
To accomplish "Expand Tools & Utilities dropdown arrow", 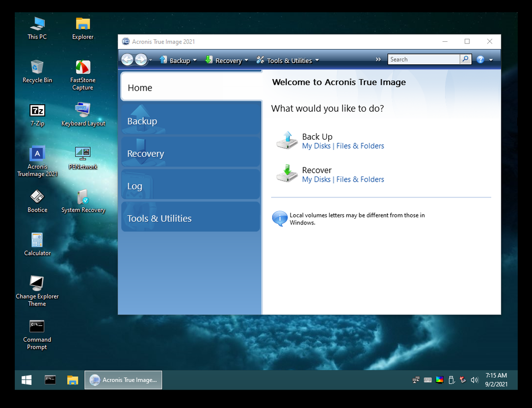I will [317, 60].
